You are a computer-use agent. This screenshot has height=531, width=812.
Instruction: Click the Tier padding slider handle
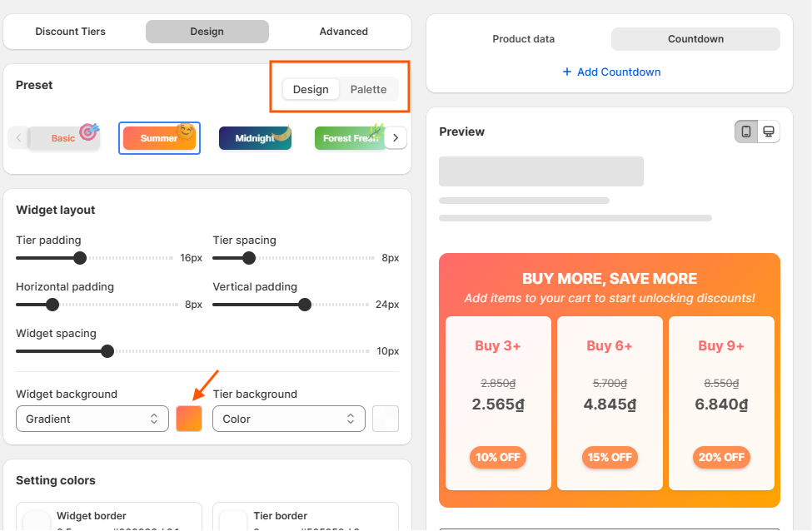click(x=80, y=258)
